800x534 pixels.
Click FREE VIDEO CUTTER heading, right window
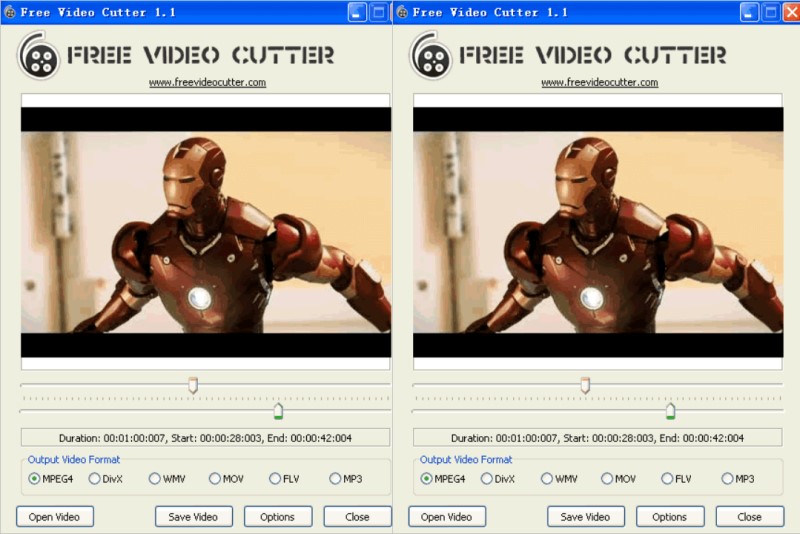[x=593, y=55]
